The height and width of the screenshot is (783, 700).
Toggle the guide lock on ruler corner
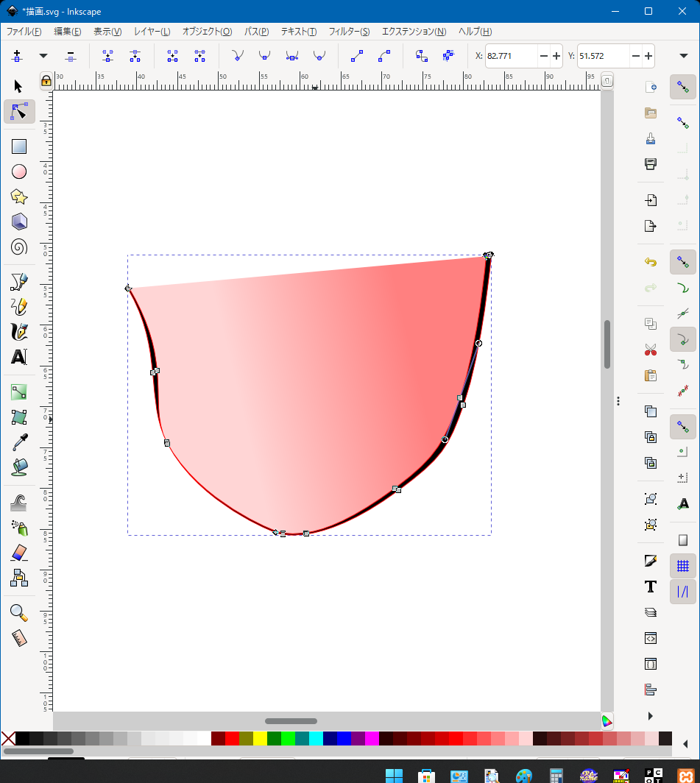point(46,80)
